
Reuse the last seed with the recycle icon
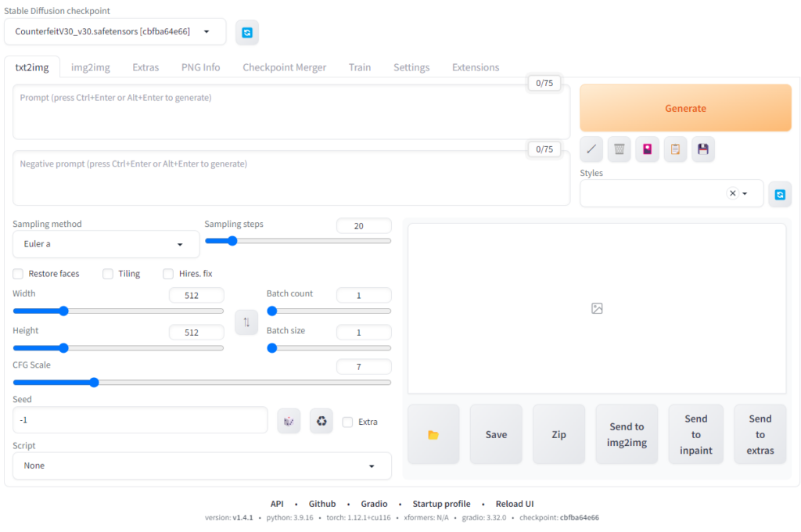[321, 421]
